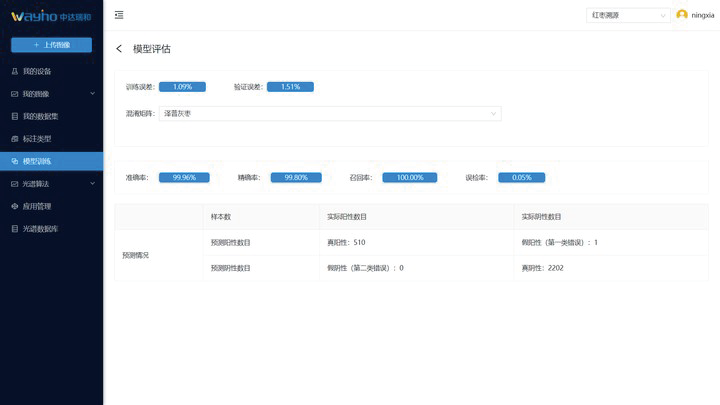Click the ningxia user avatar icon
This screenshot has height=405, width=720.
click(x=682, y=15)
